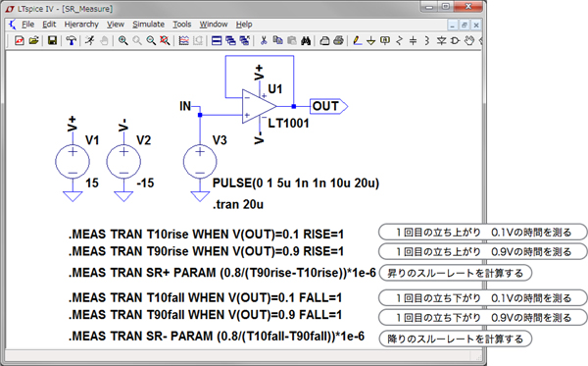
Task: Click the Find binoculars icon
Action: pos(306,40)
